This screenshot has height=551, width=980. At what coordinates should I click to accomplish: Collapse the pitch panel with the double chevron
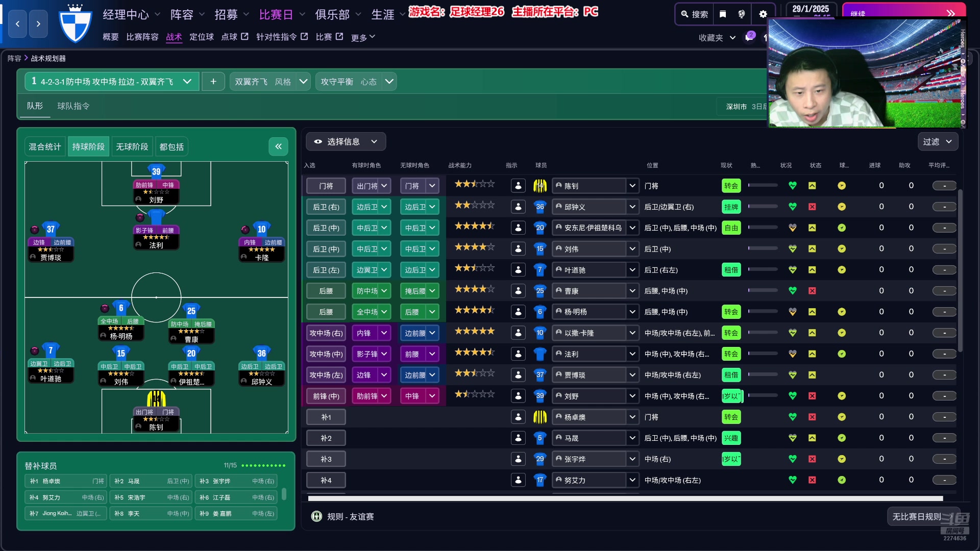(x=279, y=146)
